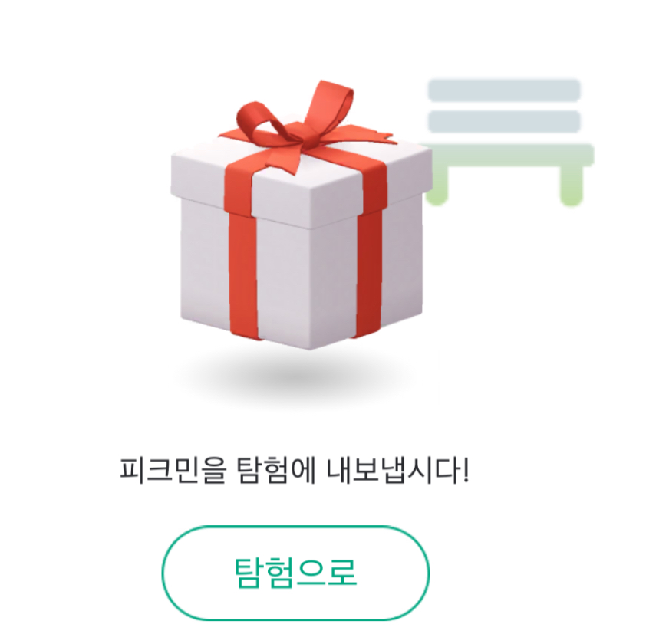This screenshot has width=669, height=644.
Task: Click the word 내보냅시다! in the message
Action: (x=398, y=471)
